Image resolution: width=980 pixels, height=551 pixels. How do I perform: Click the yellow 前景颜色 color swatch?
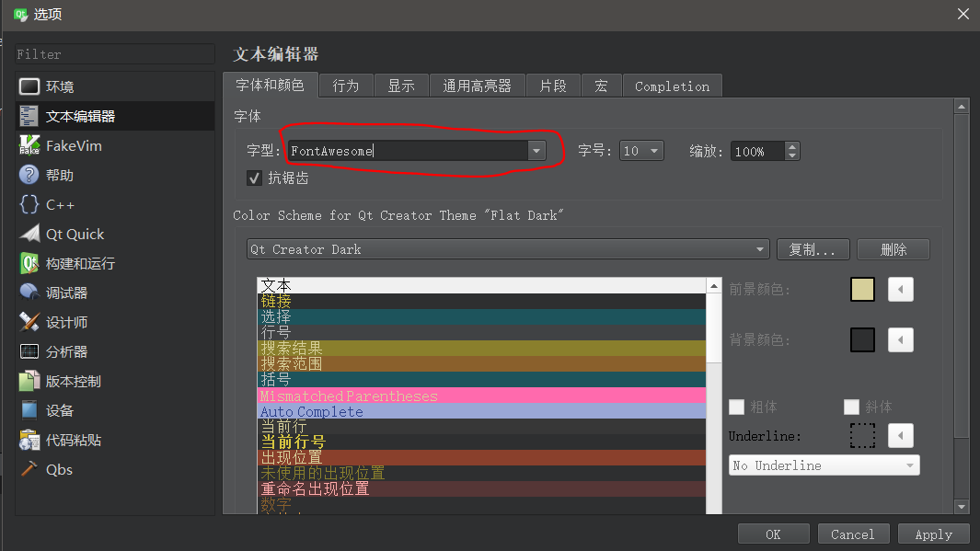click(x=862, y=289)
